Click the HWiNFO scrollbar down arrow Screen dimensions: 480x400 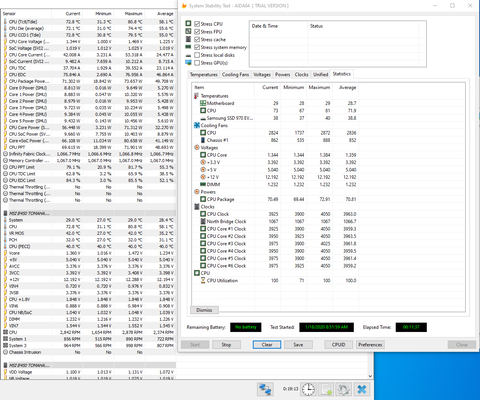[370, 376]
